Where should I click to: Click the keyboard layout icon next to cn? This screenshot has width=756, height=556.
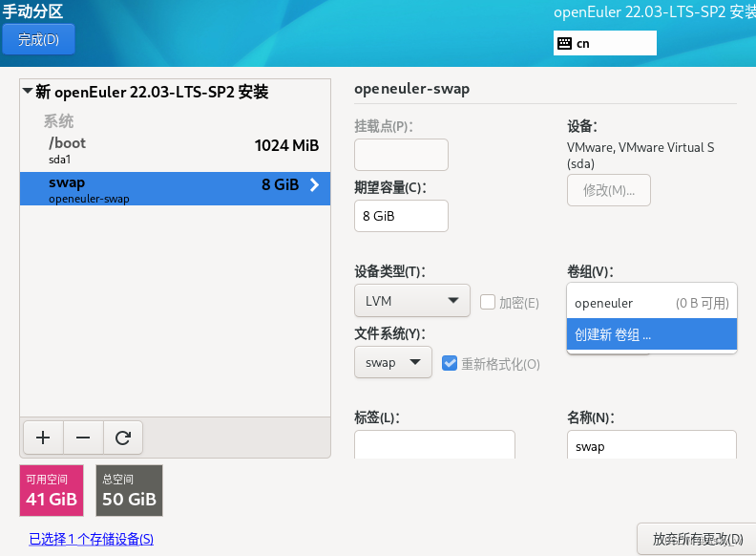click(564, 43)
